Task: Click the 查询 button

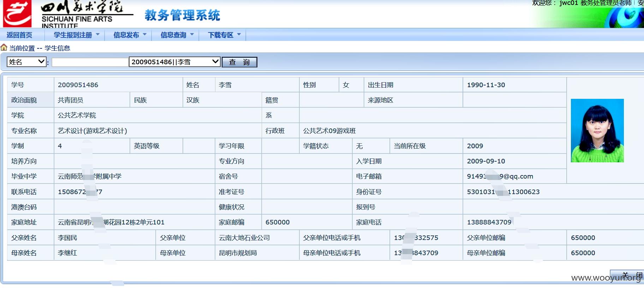Action: click(239, 62)
